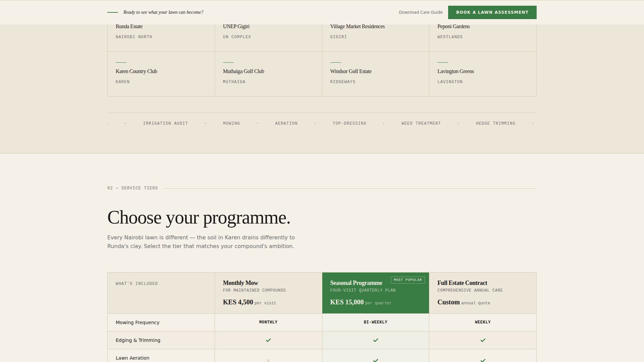The height and width of the screenshot is (362, 644).
Task: Select the Karen Country Club card
Action: tap(161, 74)
